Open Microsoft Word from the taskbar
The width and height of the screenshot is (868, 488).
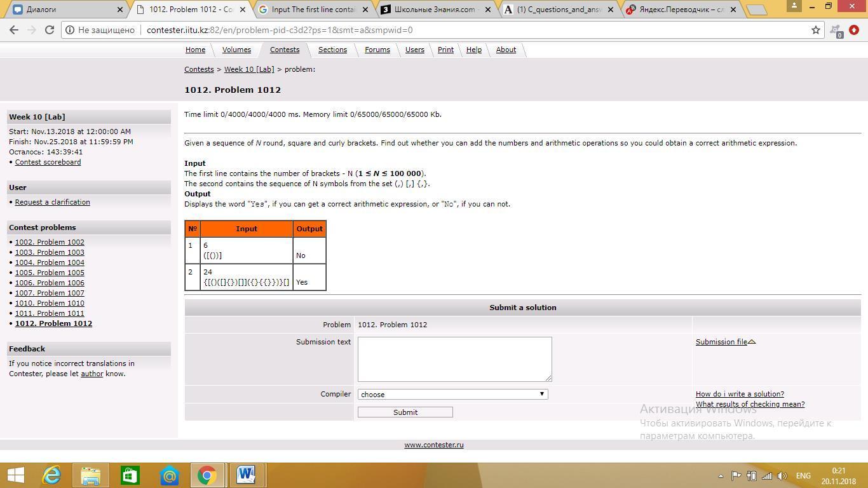246,475
